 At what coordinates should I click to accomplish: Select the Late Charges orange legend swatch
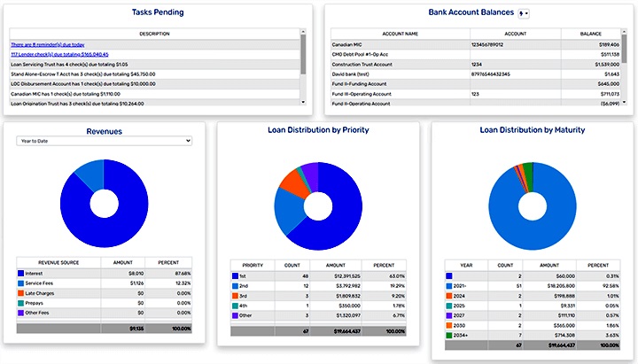(22, 293)
